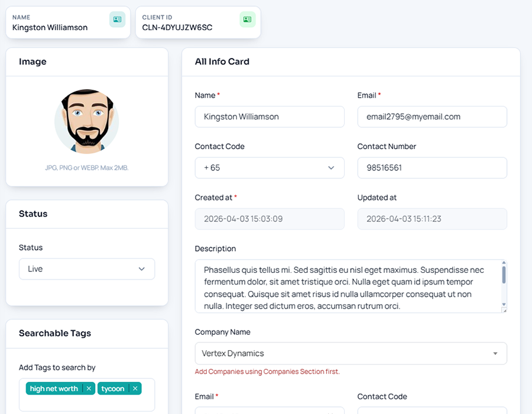Open the Company Name Vertex Dynamics dropdown
This screenshot has width=532, height=414.
(351, 354)
